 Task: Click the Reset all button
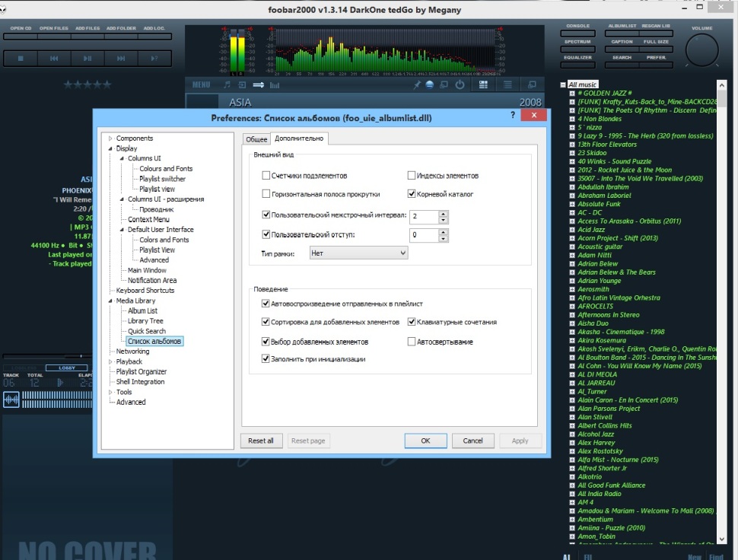click(x=261, y=441)
